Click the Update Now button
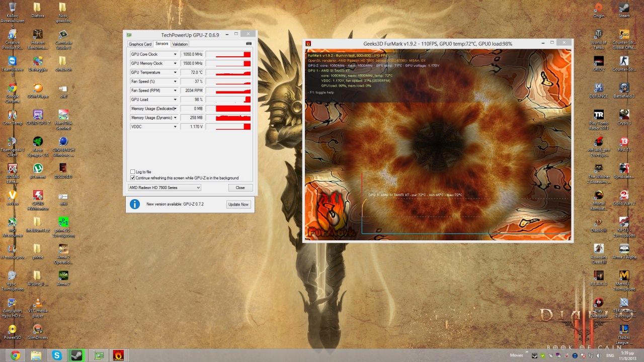Image resolution: width=644 pixels, height=362 pixels. (238, 204)
